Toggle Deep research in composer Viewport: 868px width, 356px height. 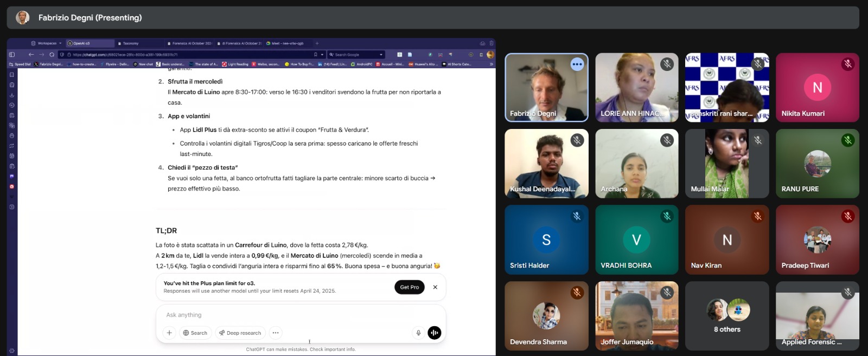tap(240, 333)
